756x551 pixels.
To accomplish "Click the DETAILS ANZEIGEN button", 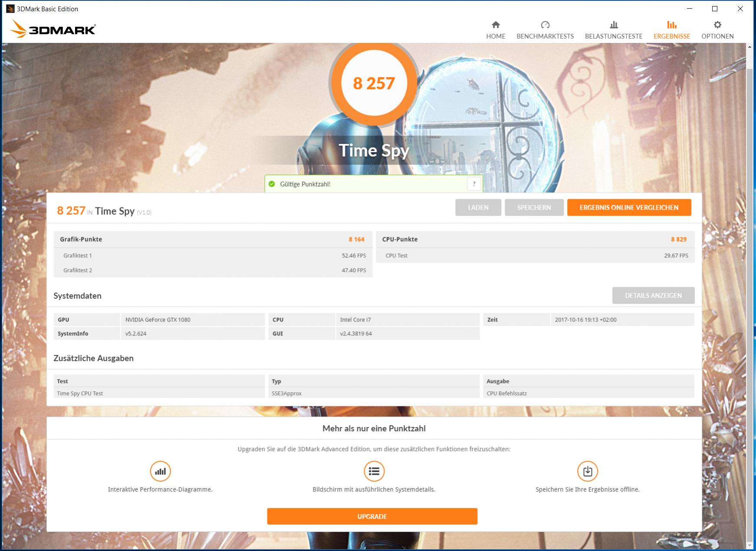I will [653, 295].
